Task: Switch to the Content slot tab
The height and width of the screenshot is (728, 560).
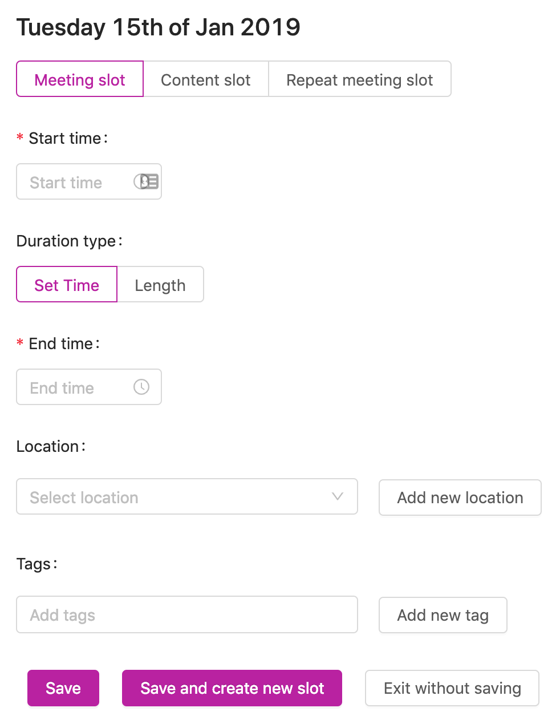Action: point(206,80)
